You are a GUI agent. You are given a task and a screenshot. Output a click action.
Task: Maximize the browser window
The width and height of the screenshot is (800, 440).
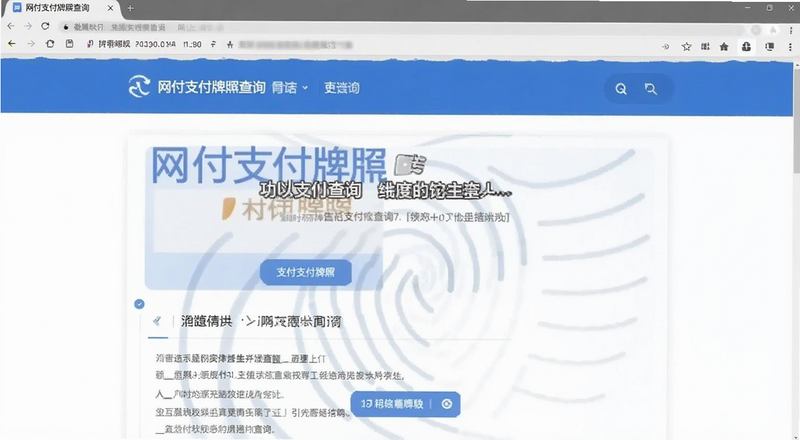click(769, 8)
